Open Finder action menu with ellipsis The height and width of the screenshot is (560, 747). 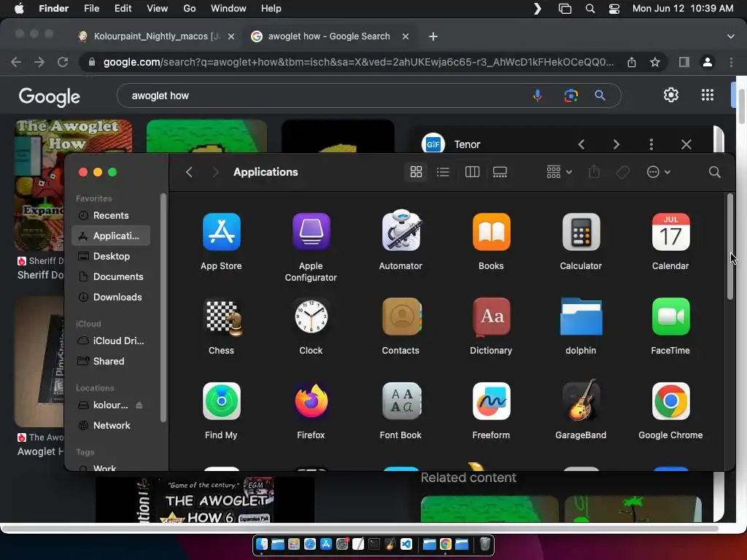[659, 172]
